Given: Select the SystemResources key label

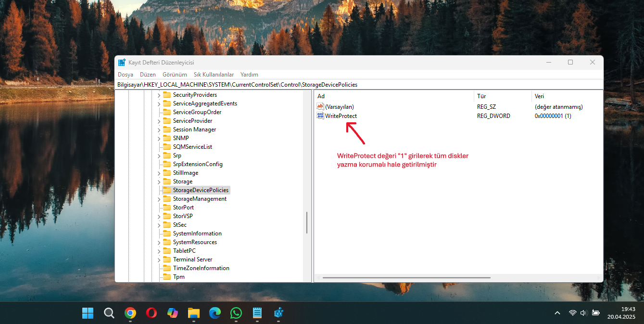Looking at the screenshot, I should click(195, 242).
